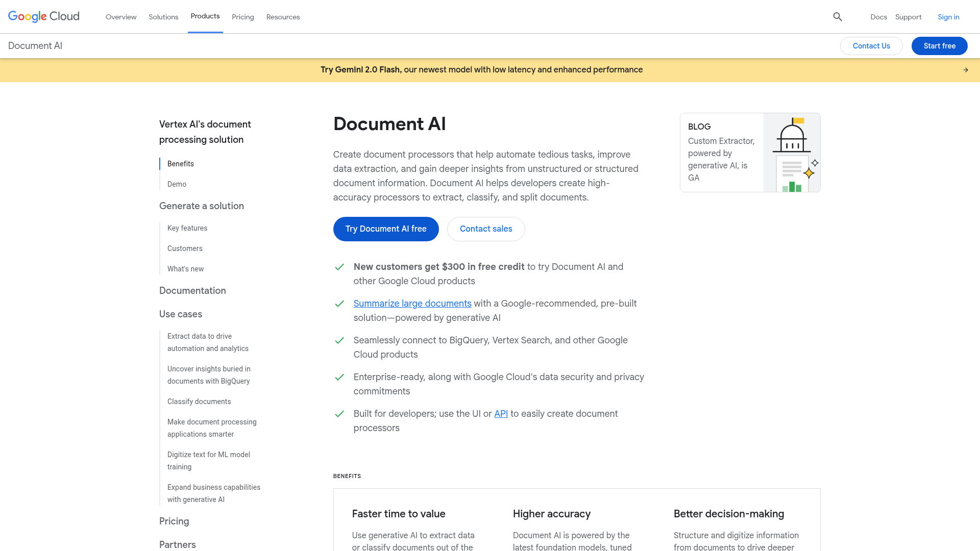Click Try Document AI free button
The width and height of the screenshot is (980, 551).
(386, 229)
